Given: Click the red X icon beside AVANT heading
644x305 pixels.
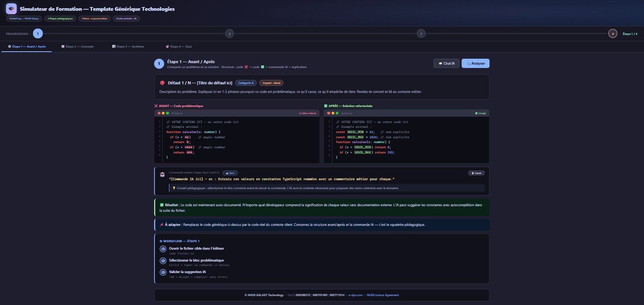Looking at the screenshot, I should tap(156, 106).
